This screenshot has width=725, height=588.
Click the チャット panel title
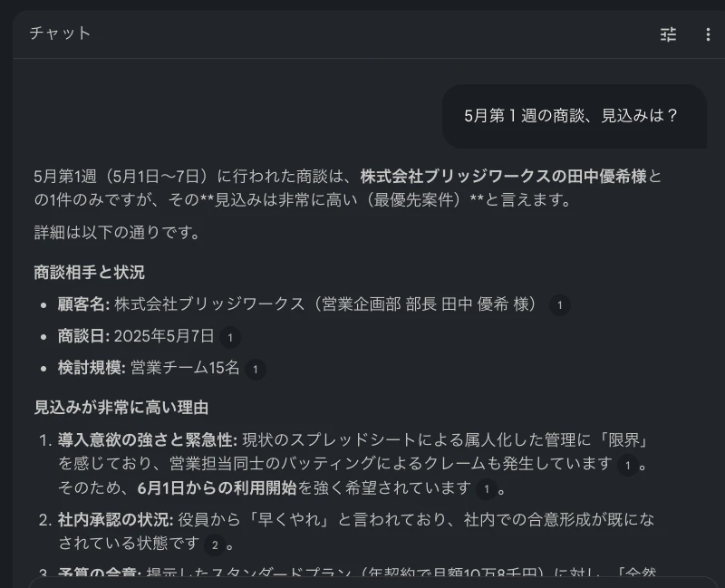(x=60, y=34)
